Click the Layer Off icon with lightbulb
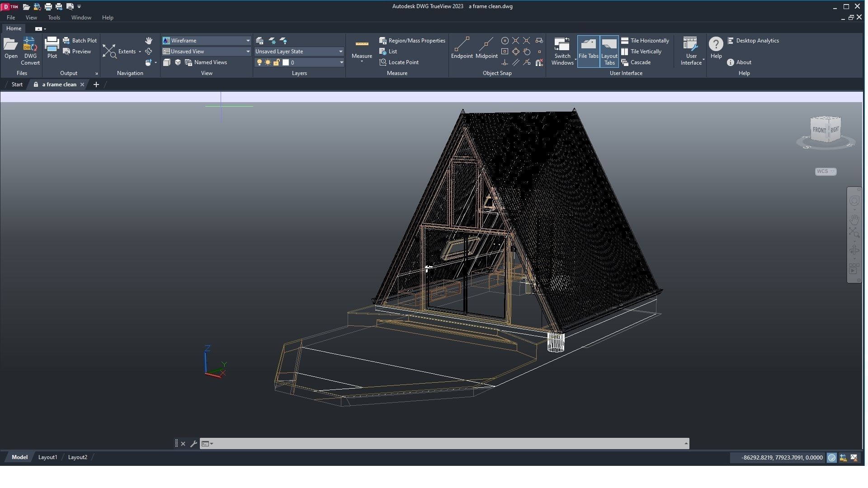The height and width of the screenshot is (488, 868). [283, 41]
